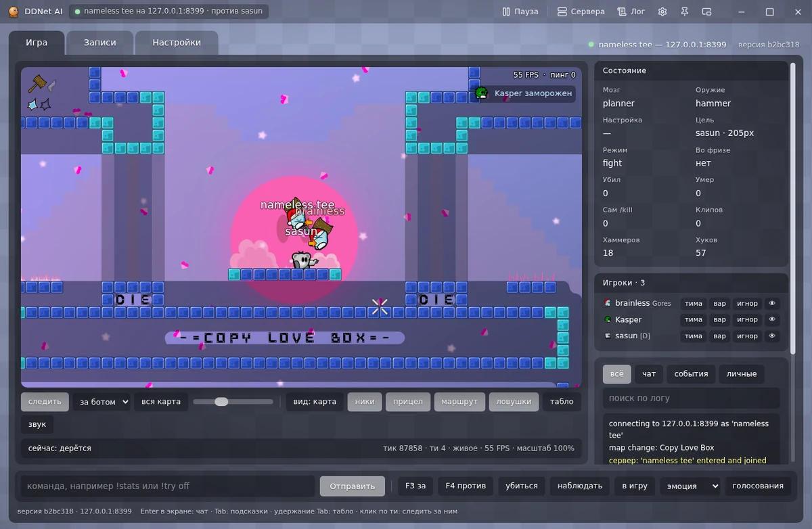This screenshot has width=812, height=529.
Task: Toggle watching sasun with eye icon
Action: pyautogui.click(x=772, y=336)
